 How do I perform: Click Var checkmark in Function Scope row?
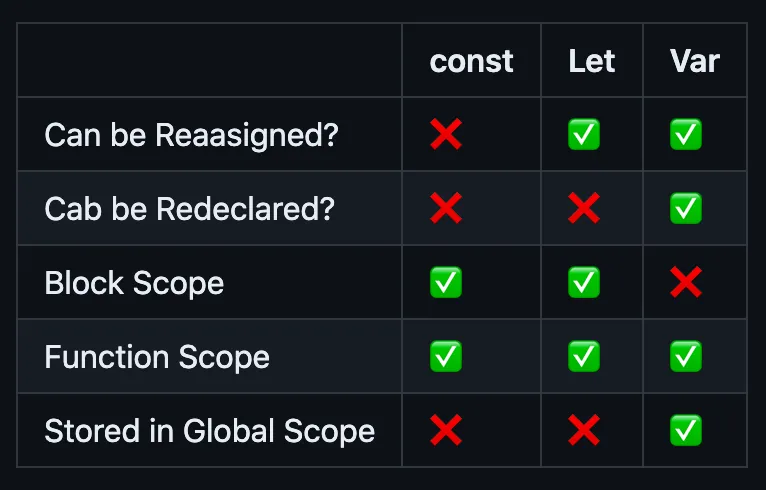coord(686,356)
